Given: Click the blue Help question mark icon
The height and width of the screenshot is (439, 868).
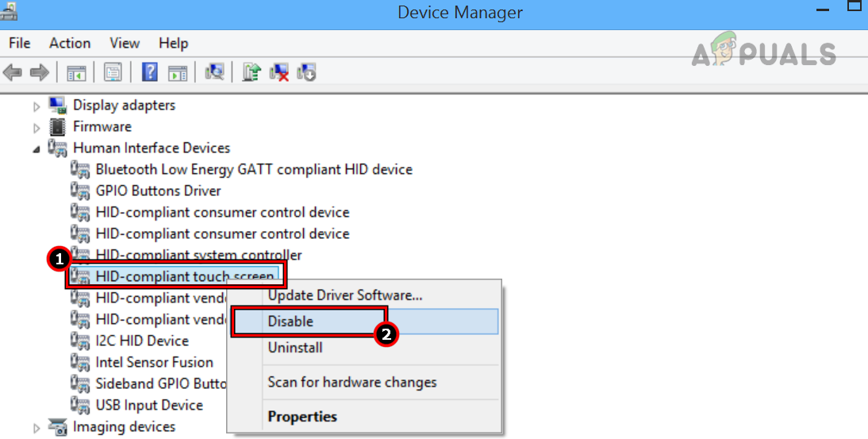Looking at the screenshot, I should coord(150,73).
